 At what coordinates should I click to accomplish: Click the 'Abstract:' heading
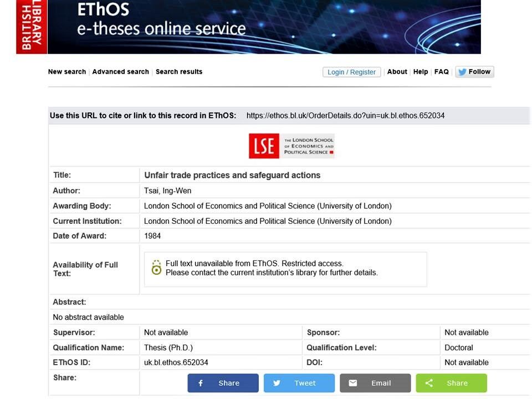pyautogui.click(x=70, y=302)
